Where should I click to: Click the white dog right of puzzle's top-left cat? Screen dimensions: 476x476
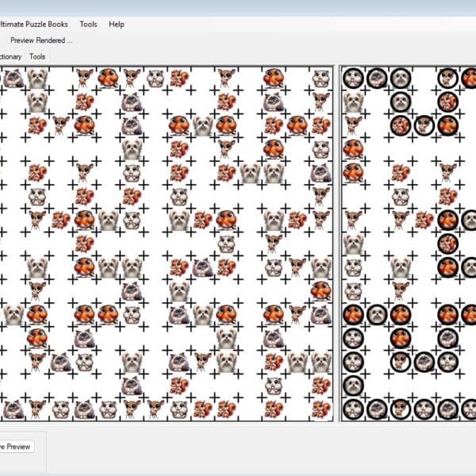(x=36, y=78)
